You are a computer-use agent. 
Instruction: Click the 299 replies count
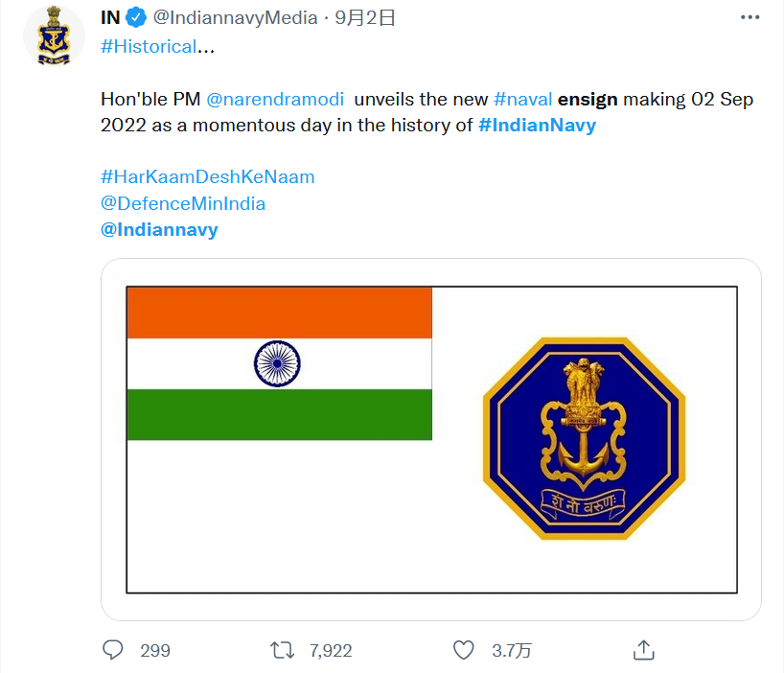pyautogui.click(x=154, y=650)
